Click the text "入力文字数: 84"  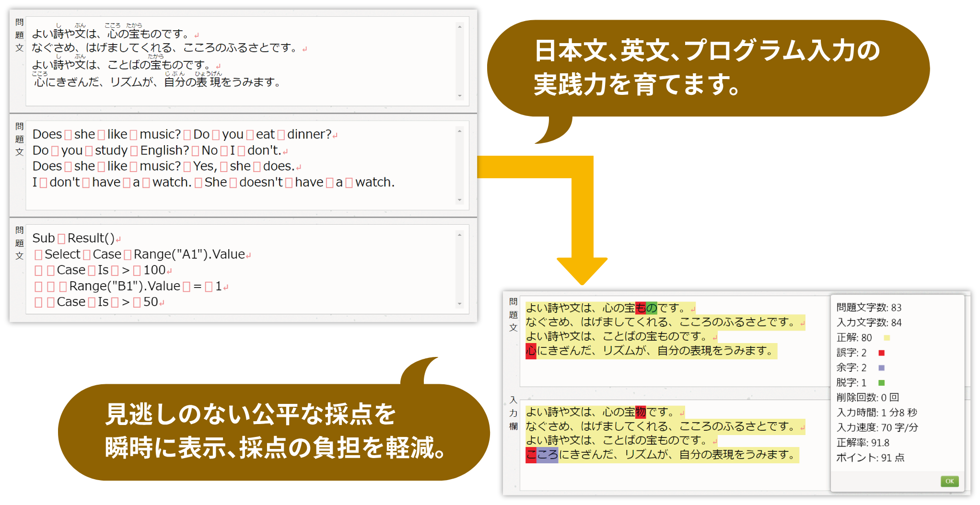(869, 322)
